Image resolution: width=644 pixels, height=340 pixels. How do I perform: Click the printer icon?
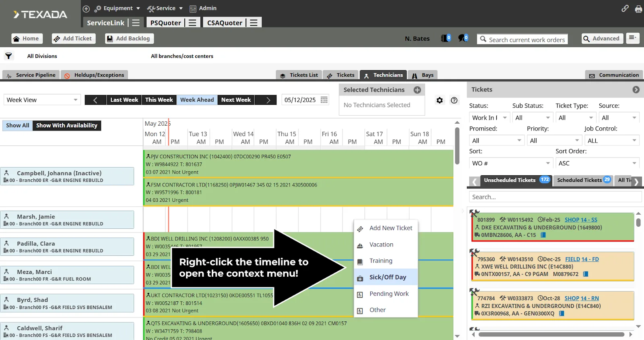pyautogui.click(x=638, y=9)
